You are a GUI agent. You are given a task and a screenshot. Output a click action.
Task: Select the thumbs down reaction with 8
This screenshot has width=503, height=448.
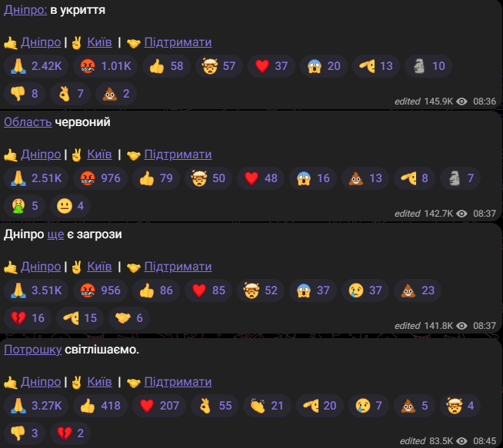(25, 94)
